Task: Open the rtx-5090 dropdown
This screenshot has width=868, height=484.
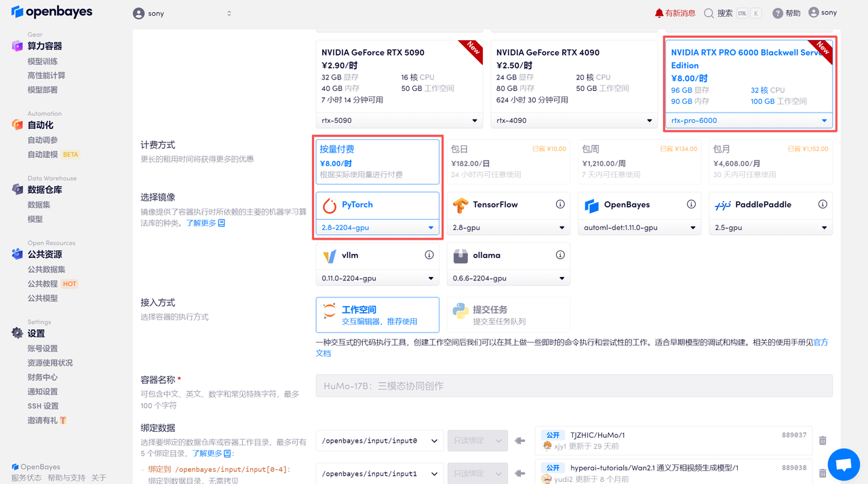Action: point(399,120)
